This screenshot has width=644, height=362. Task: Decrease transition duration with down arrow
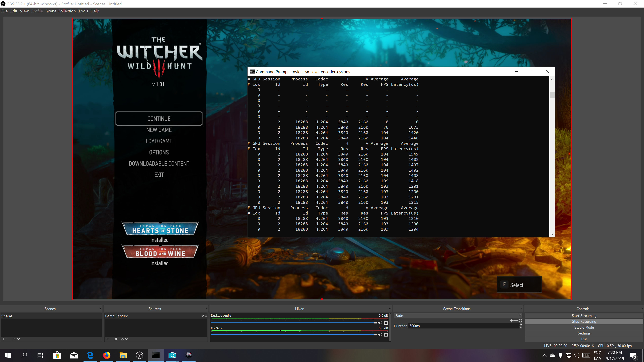pos(521,327)
